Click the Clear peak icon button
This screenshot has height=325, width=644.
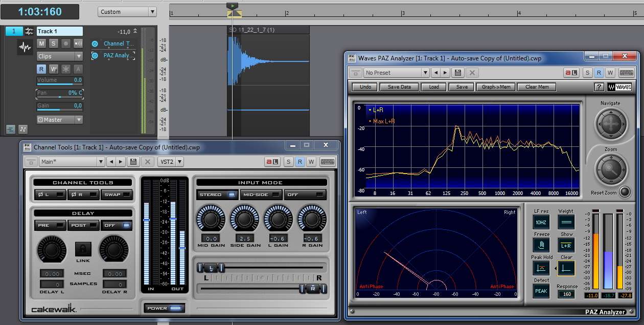click(x=566, y=268)
